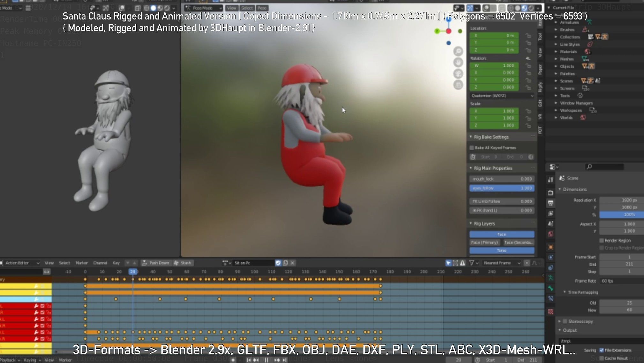This screenshot has height=363, width=644.
Task: Click the zoom magnifier viewport gizmo
Action: (x=458, y=51)
